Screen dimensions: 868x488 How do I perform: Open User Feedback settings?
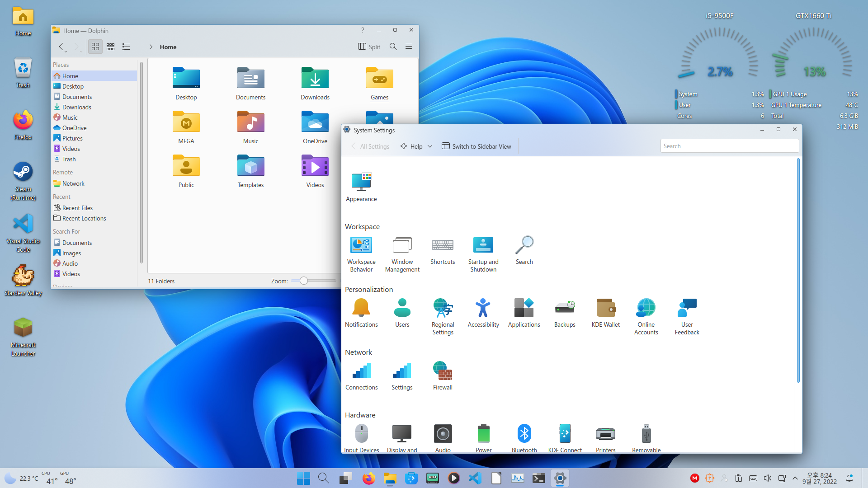(687, 316)
